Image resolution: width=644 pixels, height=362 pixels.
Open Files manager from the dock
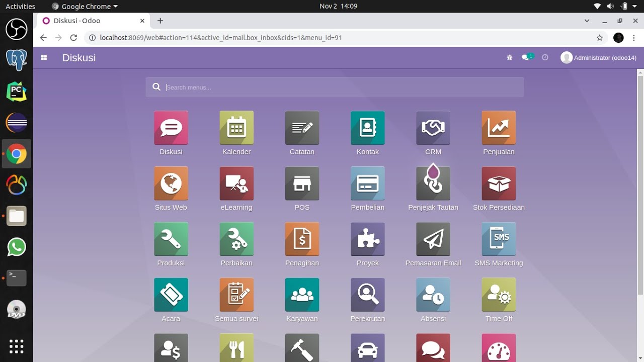pyautogui.click(x=16, y=216)
